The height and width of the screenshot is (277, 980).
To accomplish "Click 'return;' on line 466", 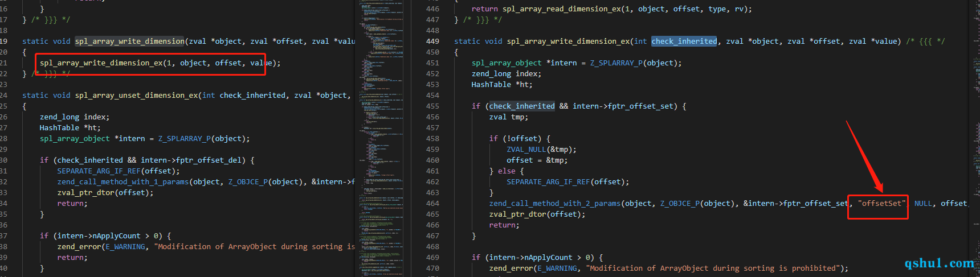I will point(504,225).
